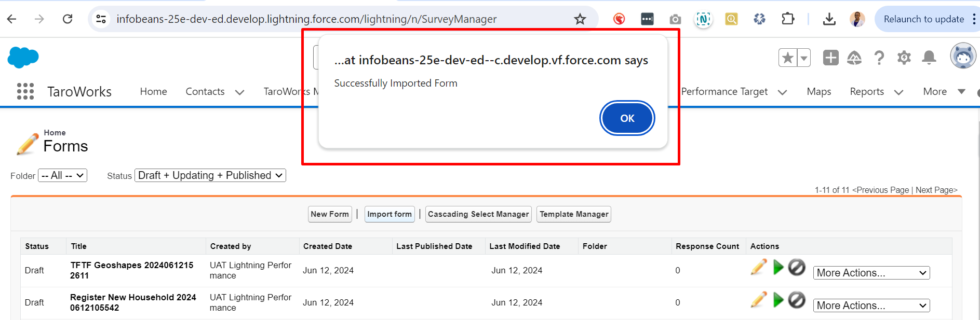Open More Actions for TFTF Geoshapes form

(x=871, y=273)
